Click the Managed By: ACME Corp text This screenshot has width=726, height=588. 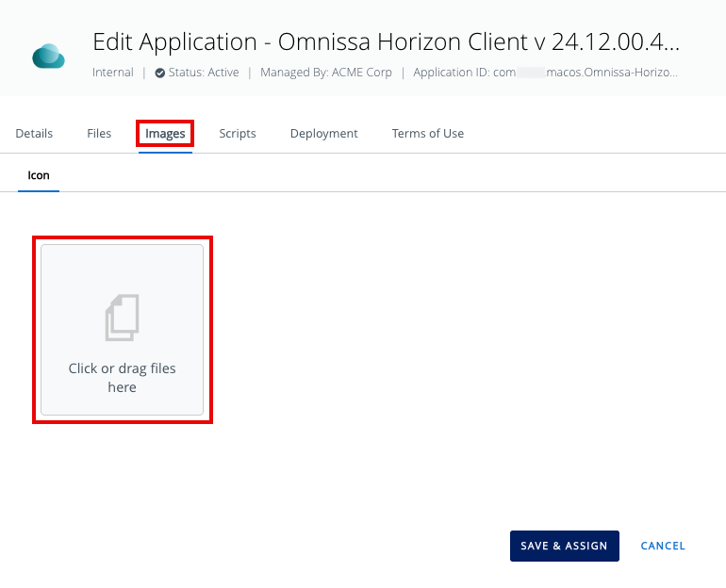(325, 73)
